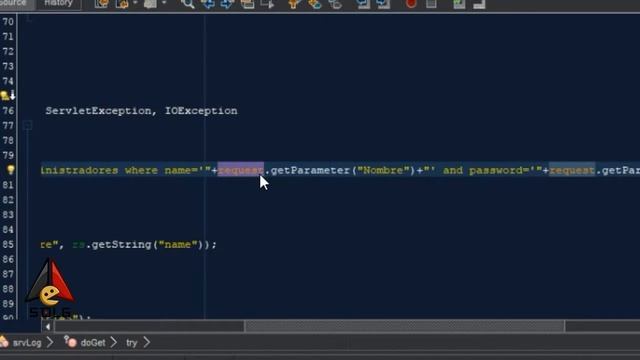Click getParameter("Nombre") in line 80
640x360 pixels.
[343, 170]
